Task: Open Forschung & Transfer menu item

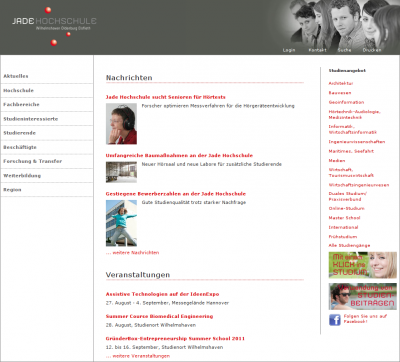Action: (33, 161)
